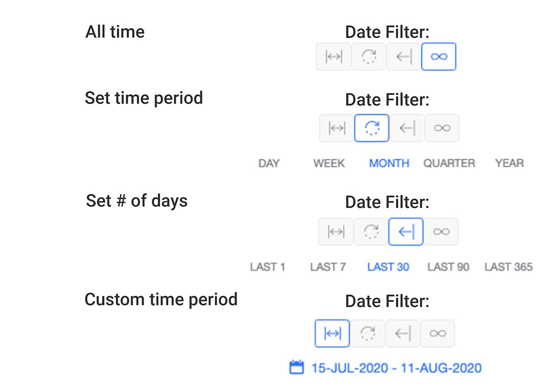This screenshot has height=392, width=549.
Task: Click the circular period icon in Set time period row
Action: pos(372,128)
